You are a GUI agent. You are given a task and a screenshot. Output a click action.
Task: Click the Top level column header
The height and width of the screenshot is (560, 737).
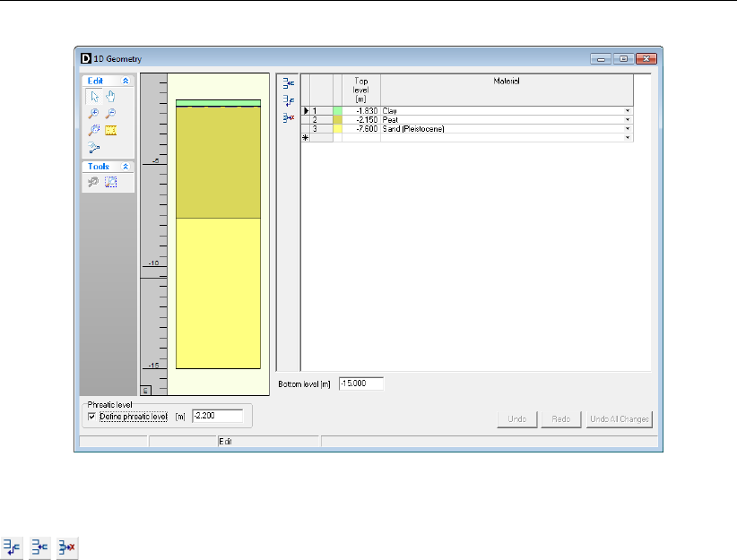361,90
